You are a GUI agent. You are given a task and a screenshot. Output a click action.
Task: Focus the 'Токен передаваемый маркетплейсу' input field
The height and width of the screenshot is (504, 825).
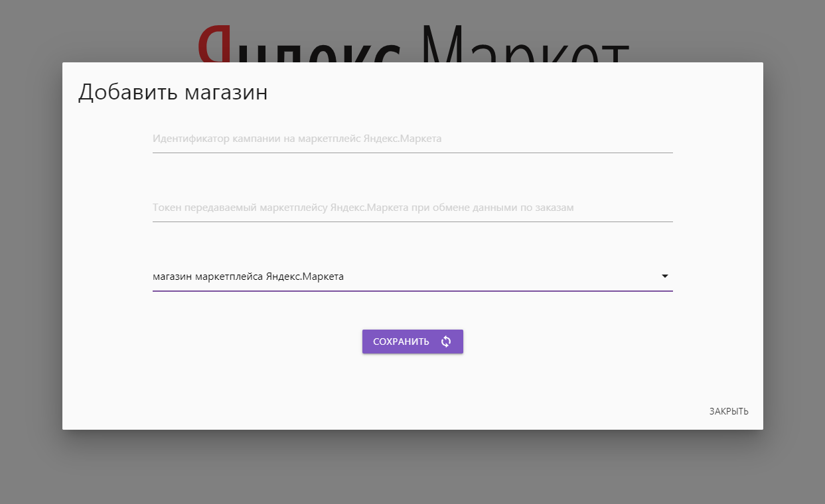[412, 208]
